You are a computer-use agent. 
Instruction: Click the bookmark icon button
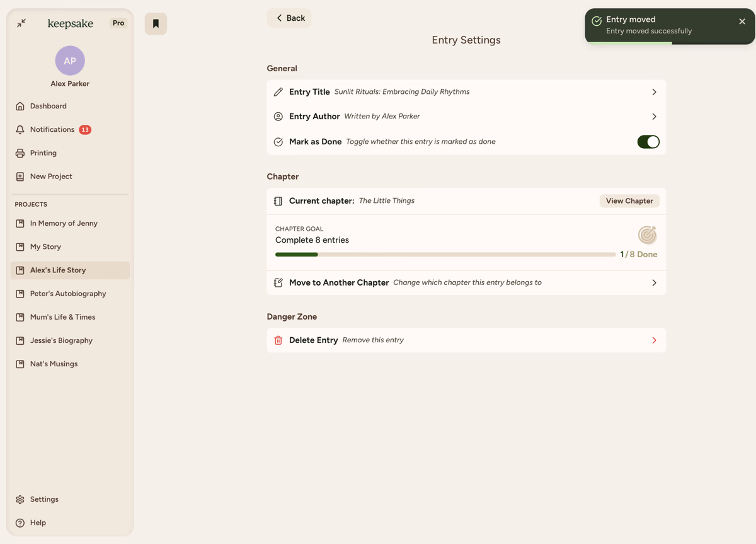click(x=156, y=24)
